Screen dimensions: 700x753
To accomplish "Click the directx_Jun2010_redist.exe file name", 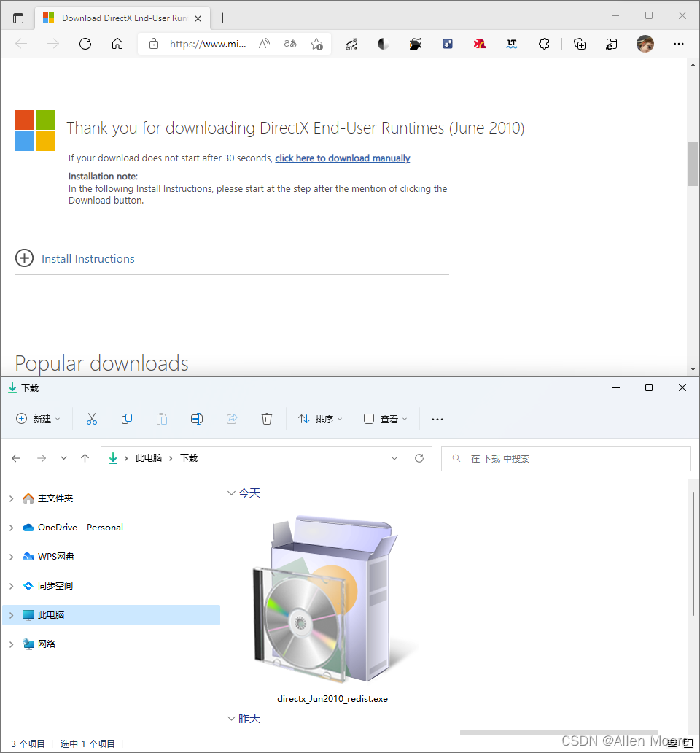I will point(332,699).
